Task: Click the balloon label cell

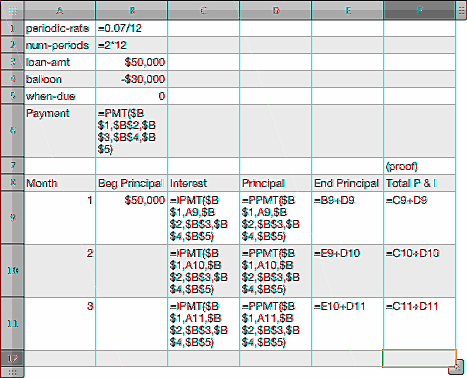Action: (60, 79)
